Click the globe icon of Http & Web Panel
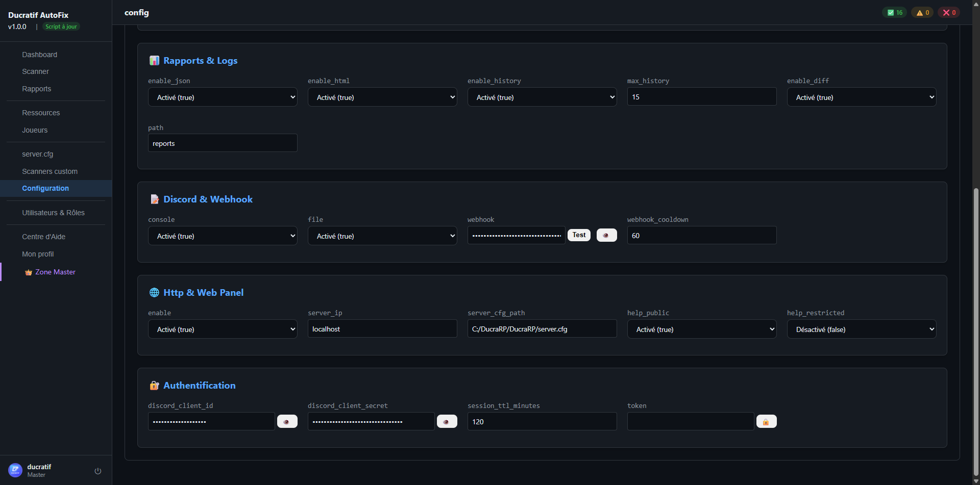Viewport: 980px width, 485px height. pos(154,292)
